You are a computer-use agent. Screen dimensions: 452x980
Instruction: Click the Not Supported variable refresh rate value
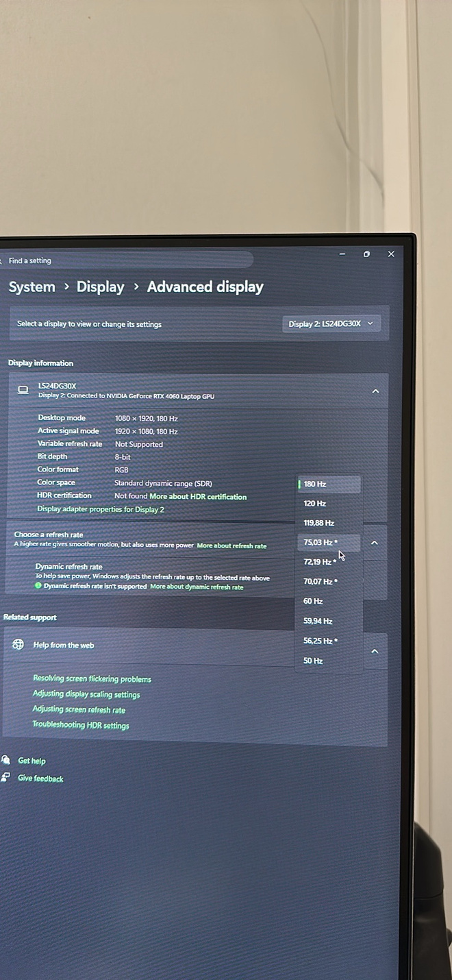pyautogui.click(x=139, y=444)
